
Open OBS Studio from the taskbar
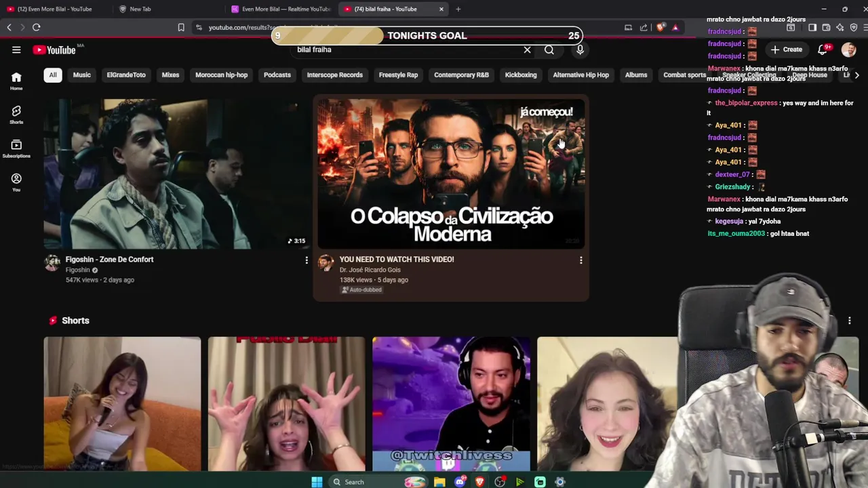500,482
